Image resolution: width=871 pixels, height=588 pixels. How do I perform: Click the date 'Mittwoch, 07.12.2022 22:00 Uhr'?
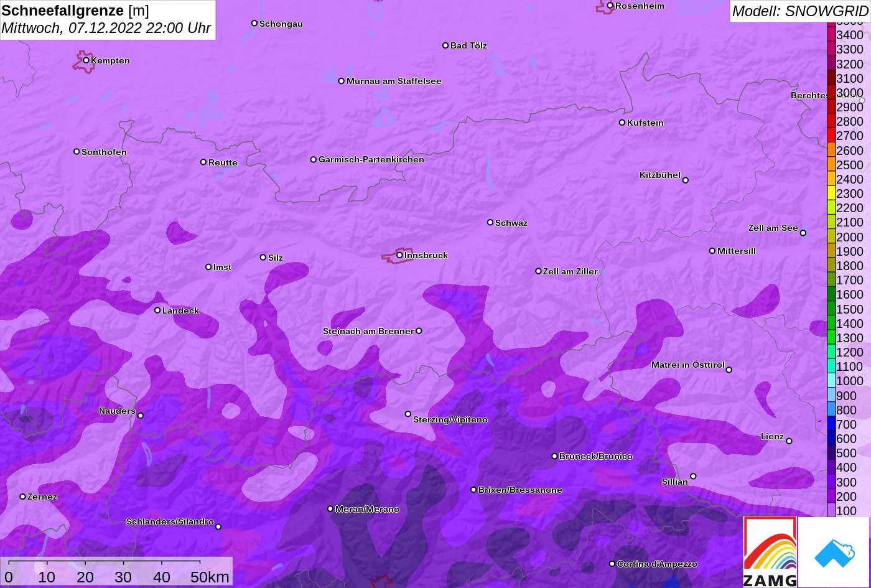click(106, 28)
